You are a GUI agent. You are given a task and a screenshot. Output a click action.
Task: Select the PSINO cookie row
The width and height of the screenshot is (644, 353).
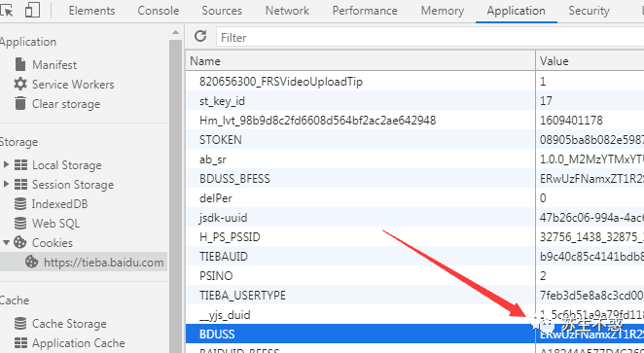[x=414, y=275]
